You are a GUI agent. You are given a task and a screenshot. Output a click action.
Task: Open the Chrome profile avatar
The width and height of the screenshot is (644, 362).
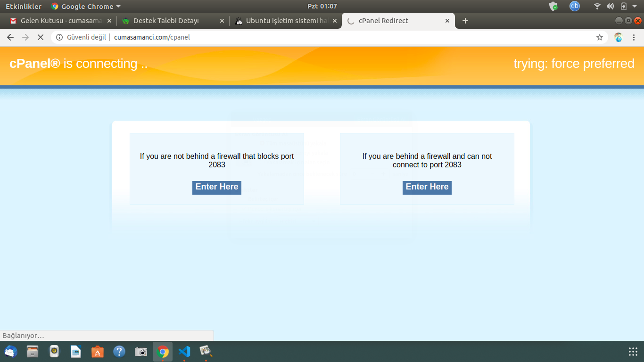[x=619, y=37]
